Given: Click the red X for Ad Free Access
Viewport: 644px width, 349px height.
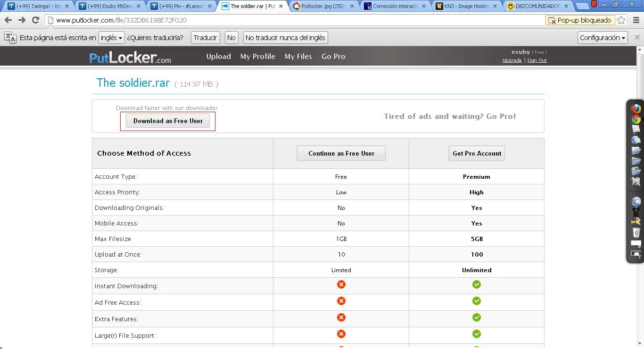Looking at the screenshot, I should 341,301.
